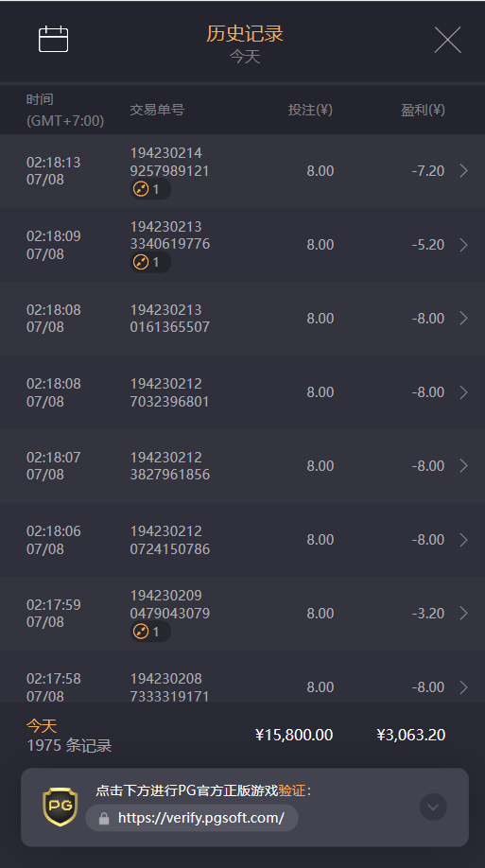Viewport: 485px width, 868px height.
Task: Open the calendar date picker icon
Action: (53, 40)
